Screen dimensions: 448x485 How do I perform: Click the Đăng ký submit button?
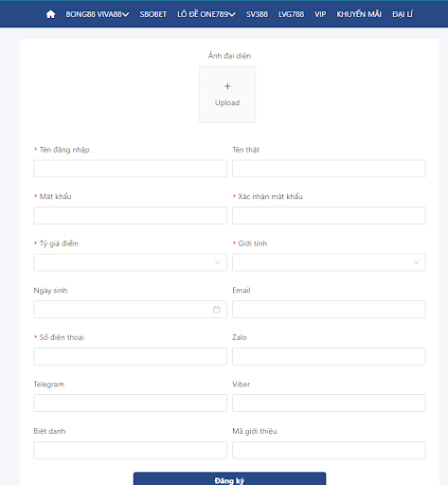(x=229, y=478)
